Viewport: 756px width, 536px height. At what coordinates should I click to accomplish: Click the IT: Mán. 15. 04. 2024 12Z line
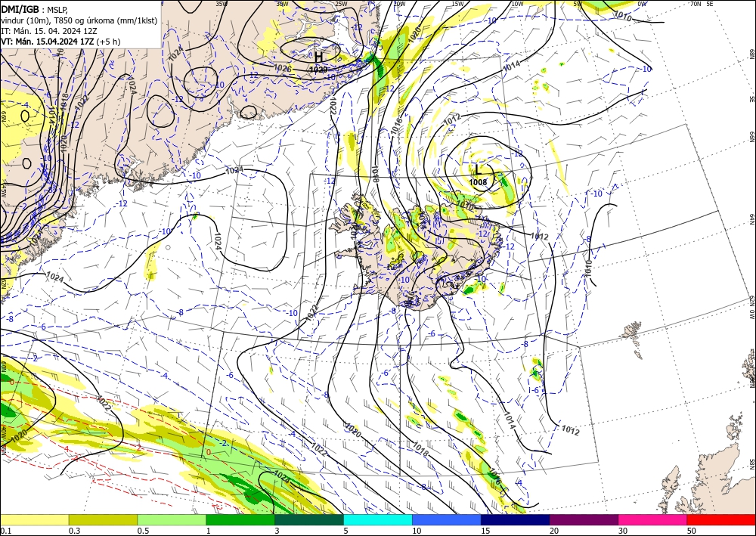click(49, 31)
